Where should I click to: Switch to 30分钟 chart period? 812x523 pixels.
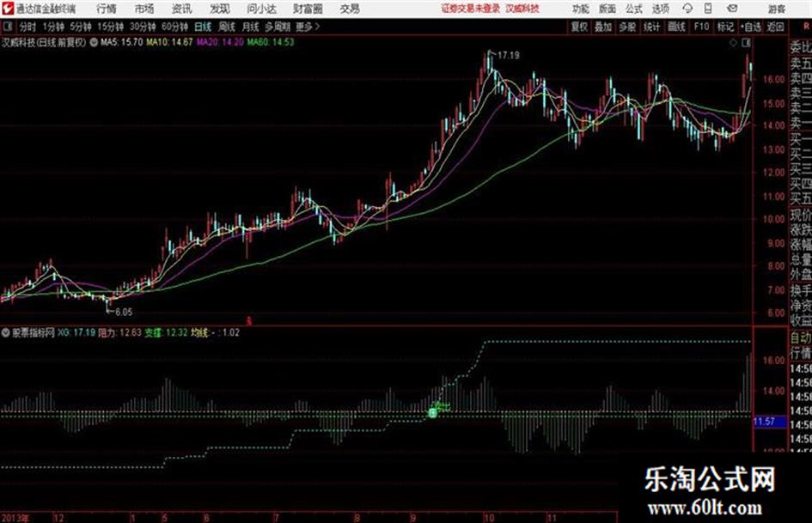click(143, 27)
